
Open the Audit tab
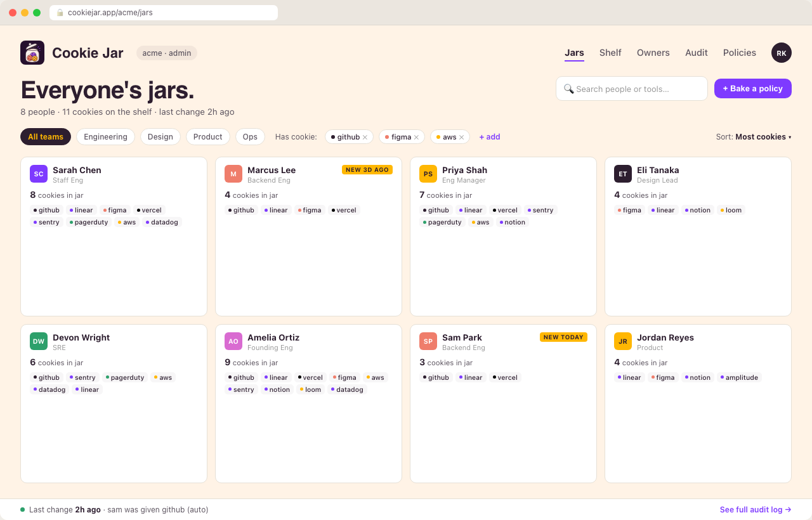coord(697,53)
